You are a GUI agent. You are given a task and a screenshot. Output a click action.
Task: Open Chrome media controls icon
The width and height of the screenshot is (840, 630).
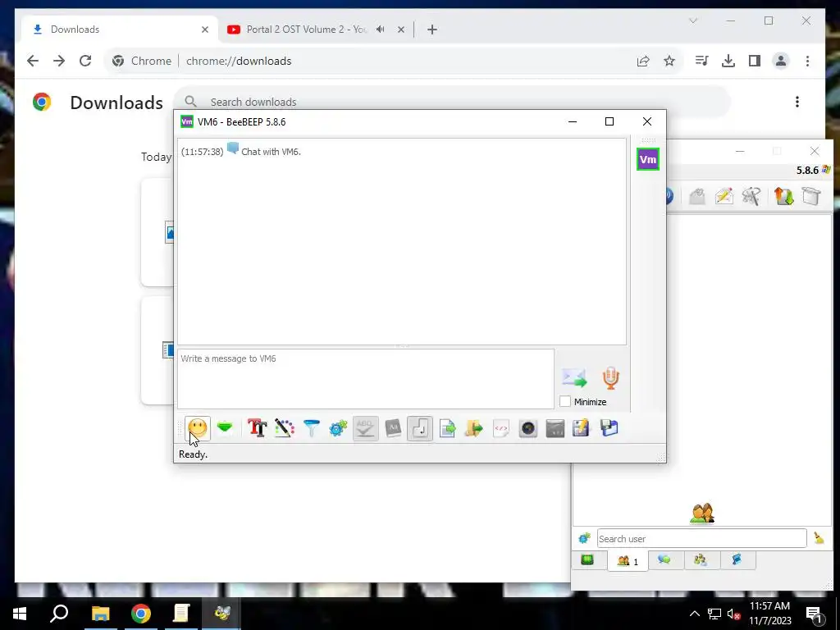(x=702, y=61)
